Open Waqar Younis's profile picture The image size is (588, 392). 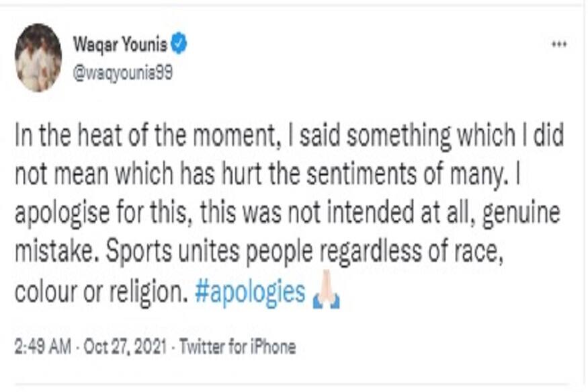(38, 57)
